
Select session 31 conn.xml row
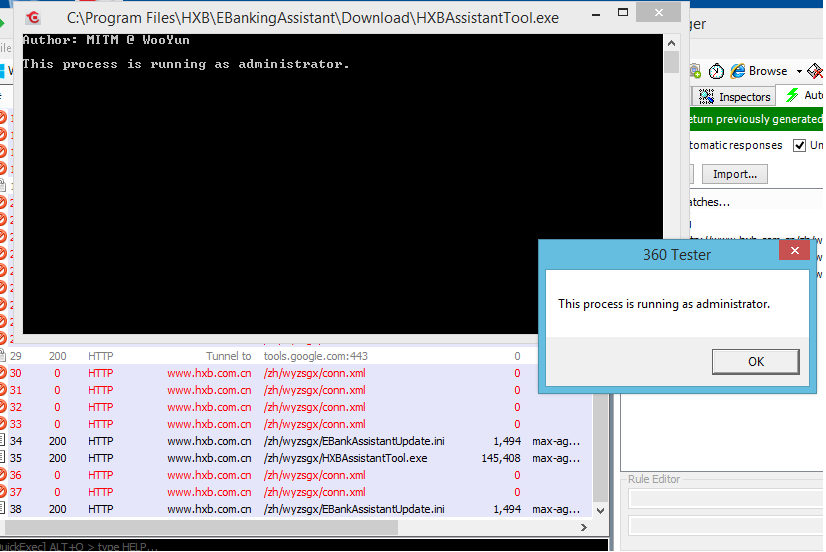coord(295,390)
